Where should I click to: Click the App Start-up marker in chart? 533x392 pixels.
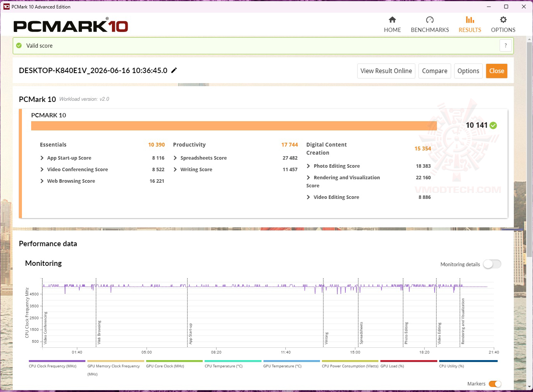190,334
